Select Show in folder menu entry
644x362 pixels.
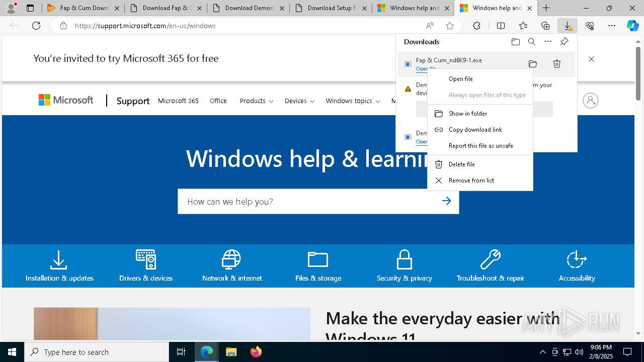(480, 114)
